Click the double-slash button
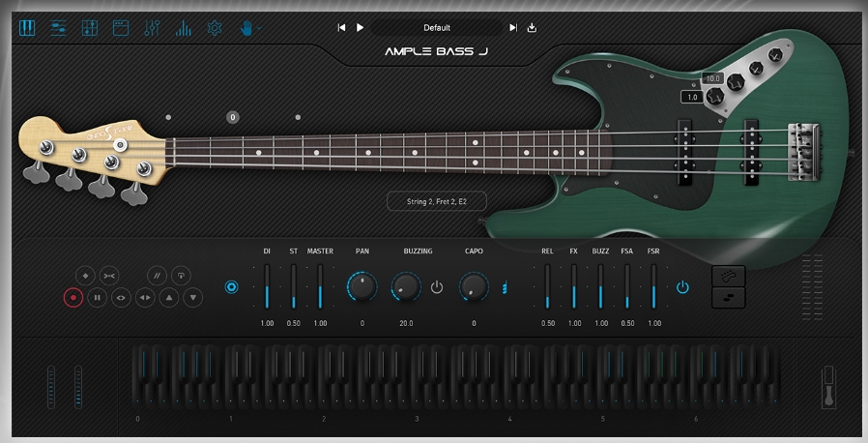The width and height of the screenshot is (868, 443). coord(158,276)
